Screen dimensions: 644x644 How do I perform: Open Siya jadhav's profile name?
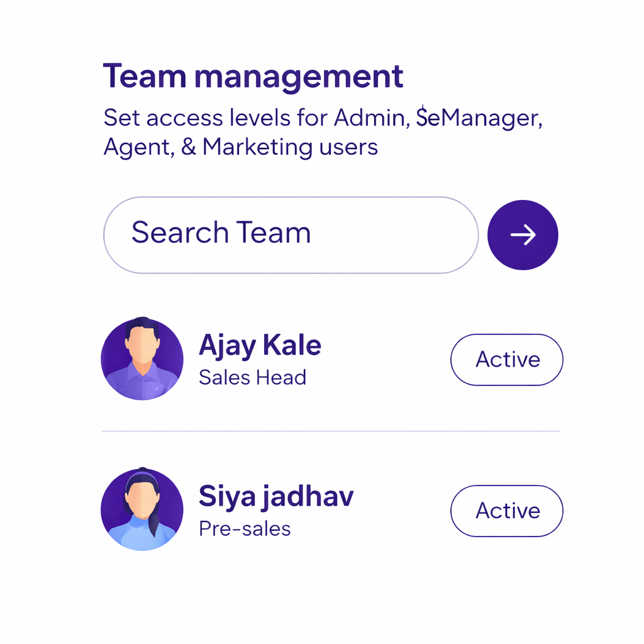pos(276,496)
